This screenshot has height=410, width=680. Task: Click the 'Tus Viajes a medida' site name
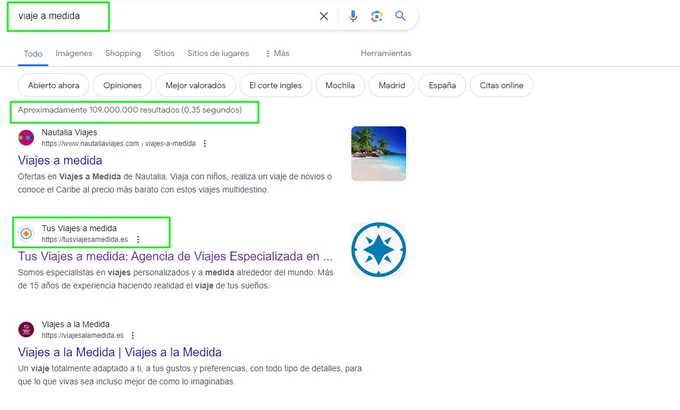coord(79,228)
